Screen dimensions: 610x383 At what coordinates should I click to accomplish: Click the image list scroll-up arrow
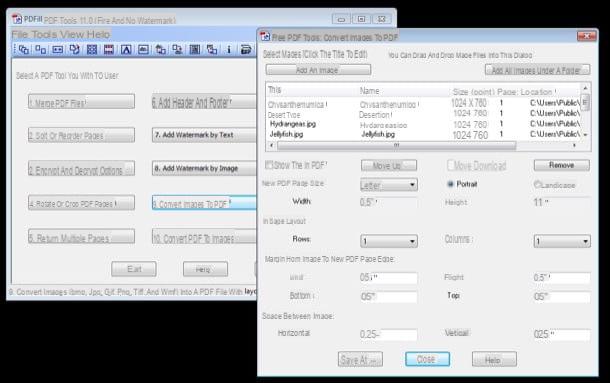click(585, 88)
